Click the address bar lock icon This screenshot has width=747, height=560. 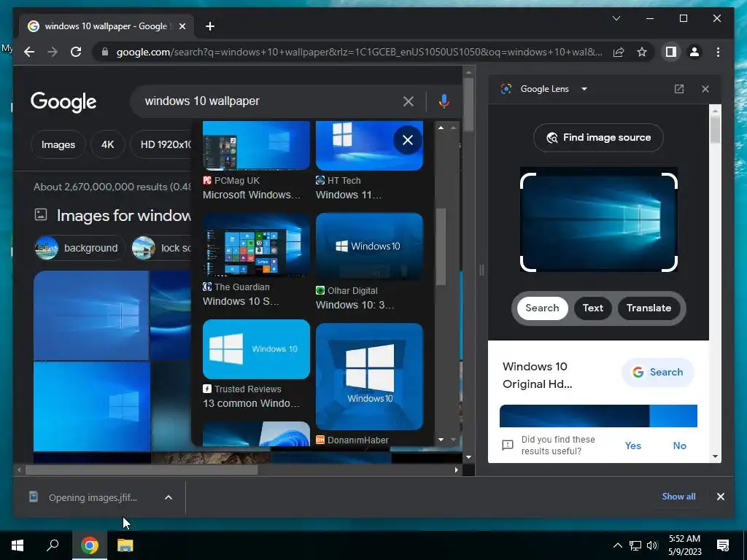105,52
